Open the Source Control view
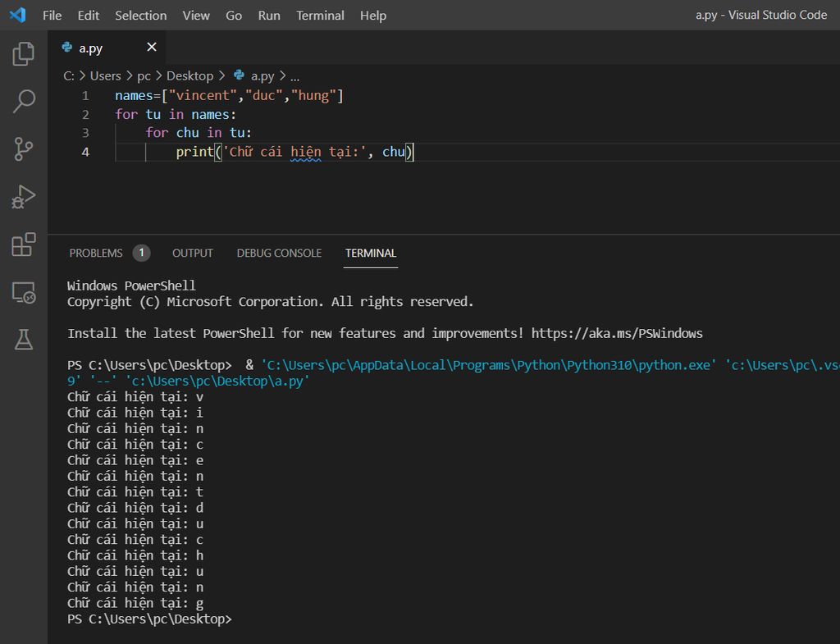This screenshot has height=644, width=840. click(24, 149)
